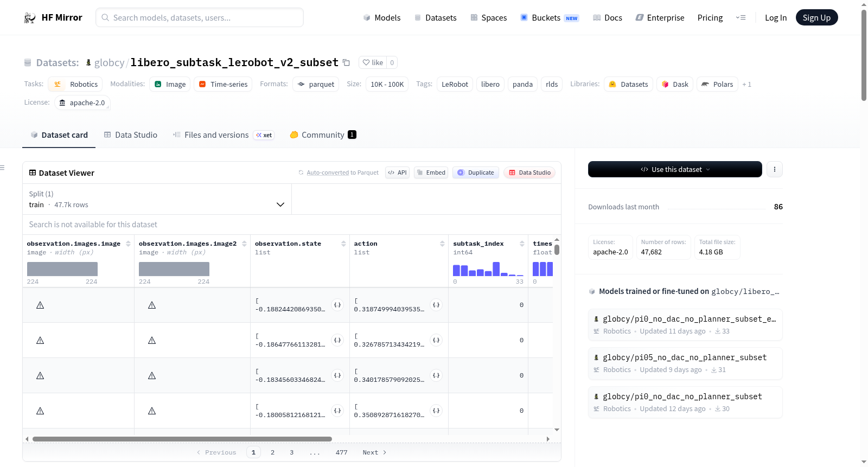Open the Community tab
The height and width of the screenshot is (467, 868).
click(323, 135)
